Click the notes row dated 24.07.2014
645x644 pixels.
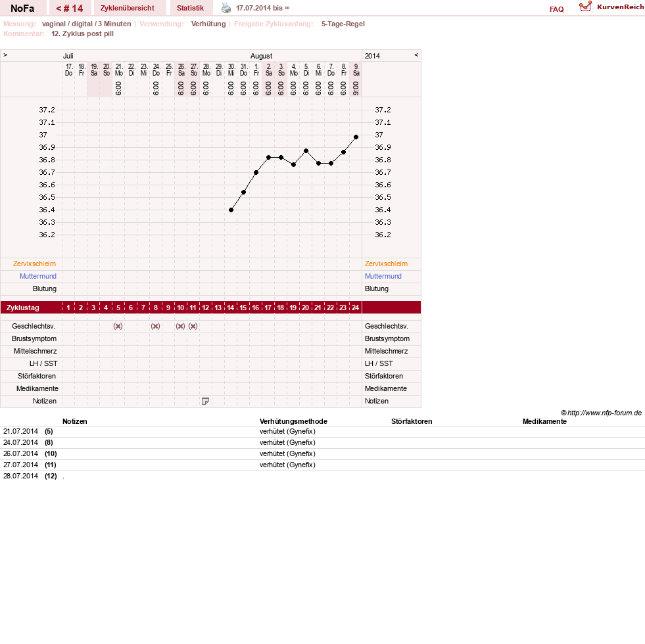(322, 442)
